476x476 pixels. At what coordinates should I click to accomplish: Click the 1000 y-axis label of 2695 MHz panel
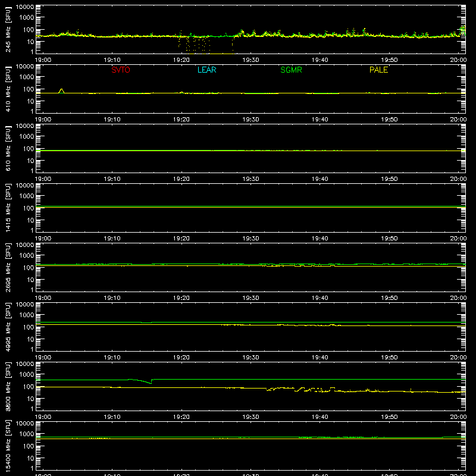(27, 256)
